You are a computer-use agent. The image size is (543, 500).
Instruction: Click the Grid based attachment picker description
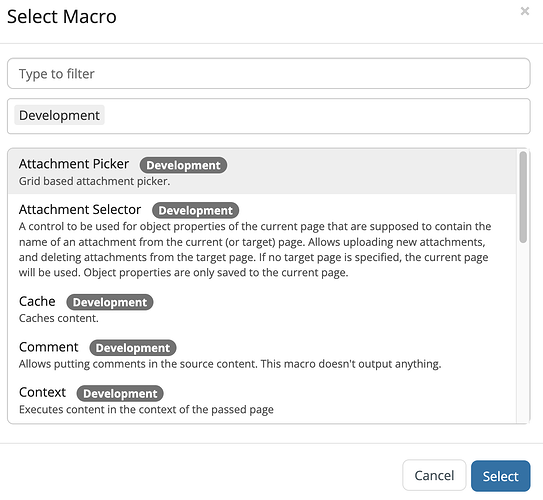(x=95, y=181)
